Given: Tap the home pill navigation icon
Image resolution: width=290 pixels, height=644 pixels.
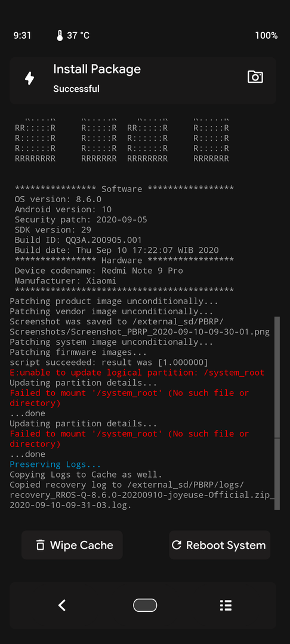Looking at the screenshot, I should (145, 605).
